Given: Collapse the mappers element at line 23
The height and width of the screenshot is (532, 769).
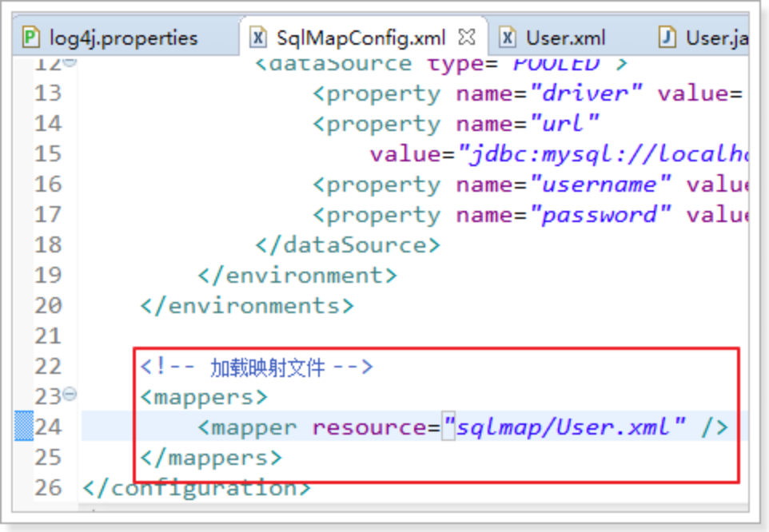Looking at the screenshot, I should click(x=70, y=394).
